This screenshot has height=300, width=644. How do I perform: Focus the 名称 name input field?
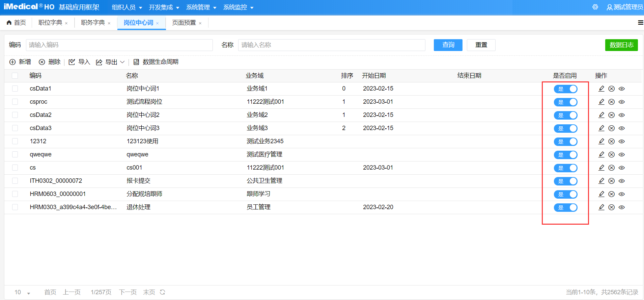pyautogui.click(x=332, y=45)
